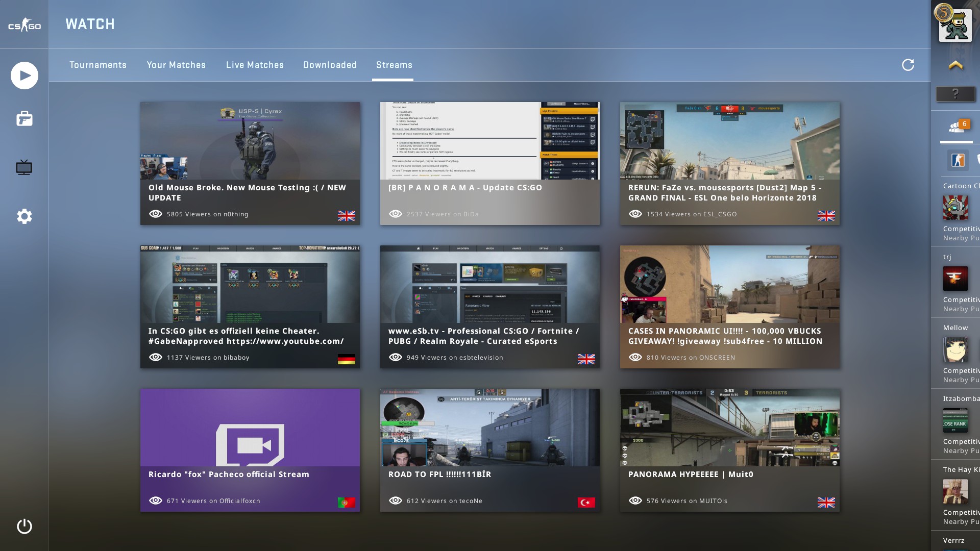
Task: Click the friend name "Mellow"
Action: coord(955,328)
